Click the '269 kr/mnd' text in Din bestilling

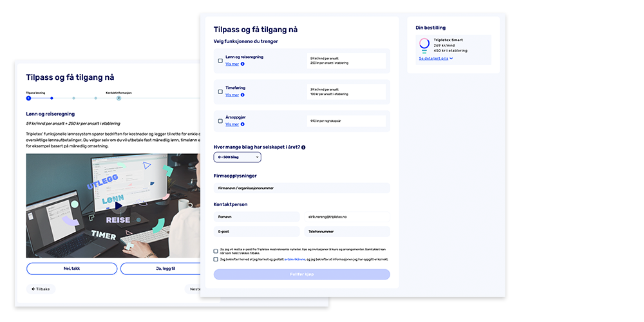(x=444, y=45)
